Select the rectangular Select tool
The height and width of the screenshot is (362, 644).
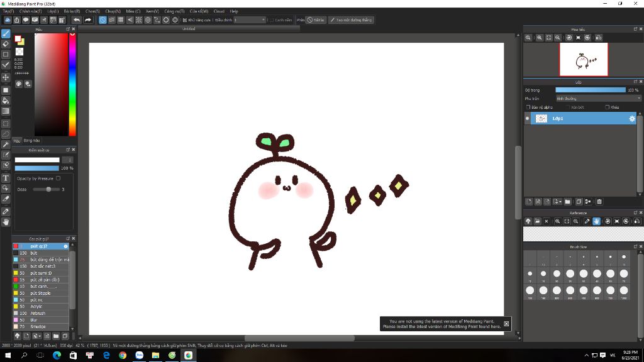[x=6, y=124]
